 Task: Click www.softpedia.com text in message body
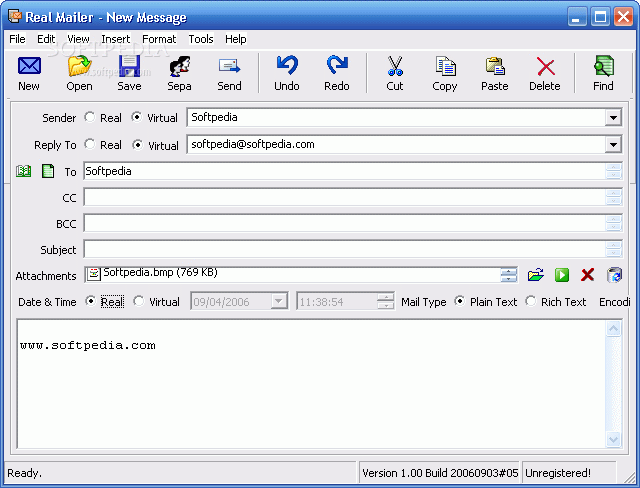[x=88, y=346]
